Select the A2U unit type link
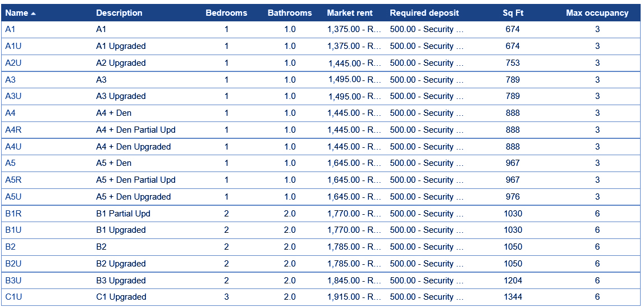644x307 pixels. 13,63
